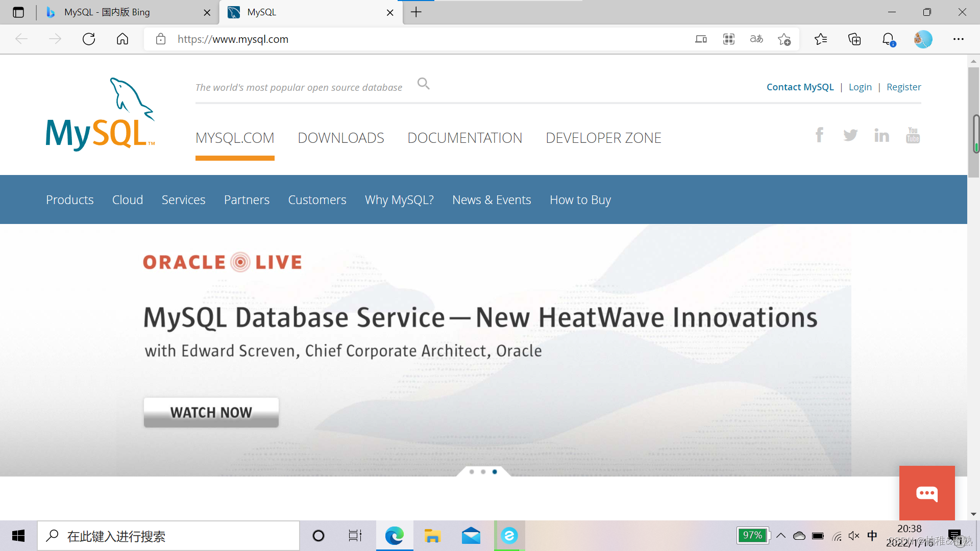This screenshot has width=980, height=551.
Task: Click the Login link
Action: 860,87
